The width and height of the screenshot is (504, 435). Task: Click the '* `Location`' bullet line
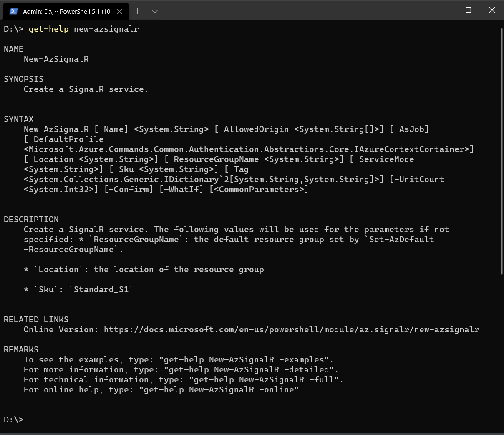[x=144, y=269]
